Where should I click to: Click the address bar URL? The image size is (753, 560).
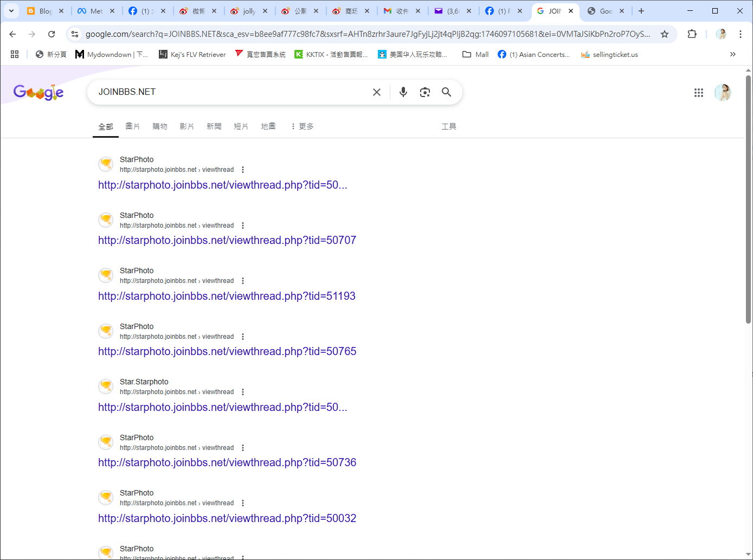(x=368, y=34)
